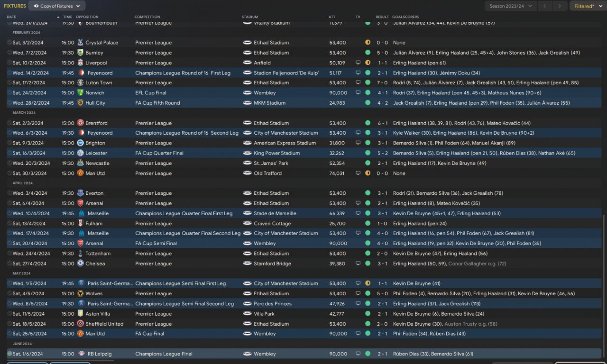Click the Anfield stadium icon
607x364 pixels.
coord(247,63)
